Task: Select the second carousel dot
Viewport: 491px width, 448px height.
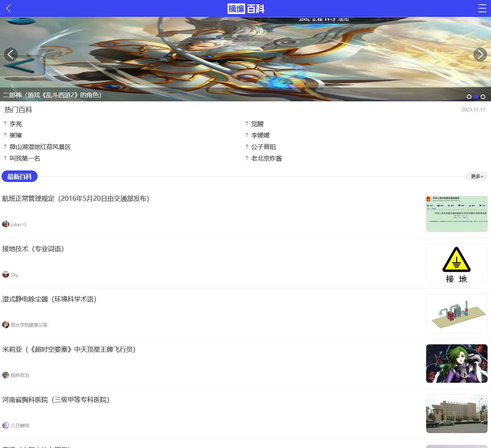Action: pyautogui.click(x=476, y=97)
